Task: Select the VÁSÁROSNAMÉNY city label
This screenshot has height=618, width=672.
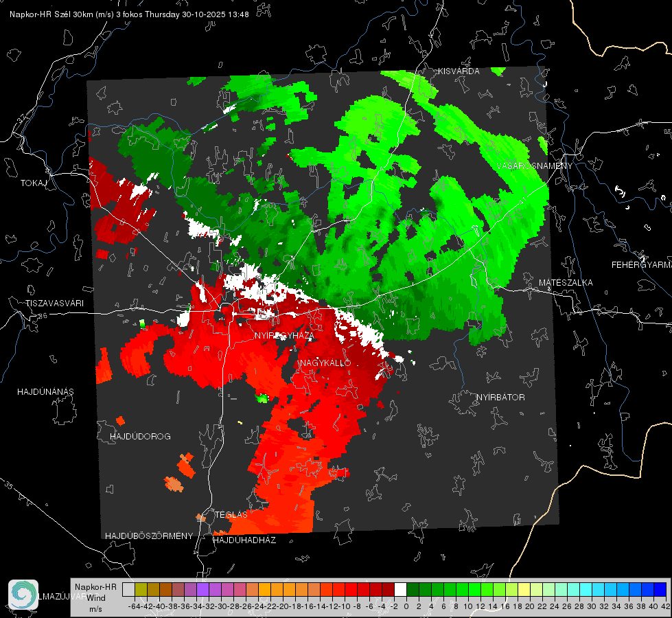Action: click(534, 166)
